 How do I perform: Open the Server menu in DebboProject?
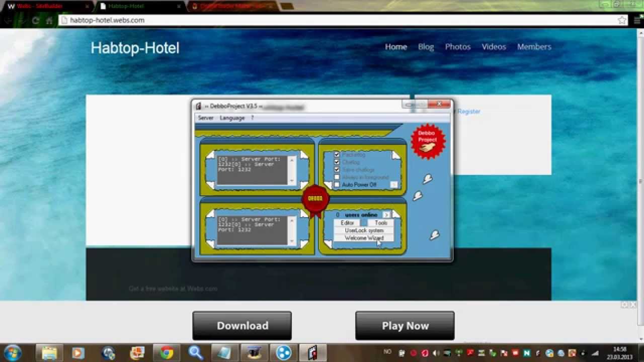pyautogui.click(x=206, y=118)
